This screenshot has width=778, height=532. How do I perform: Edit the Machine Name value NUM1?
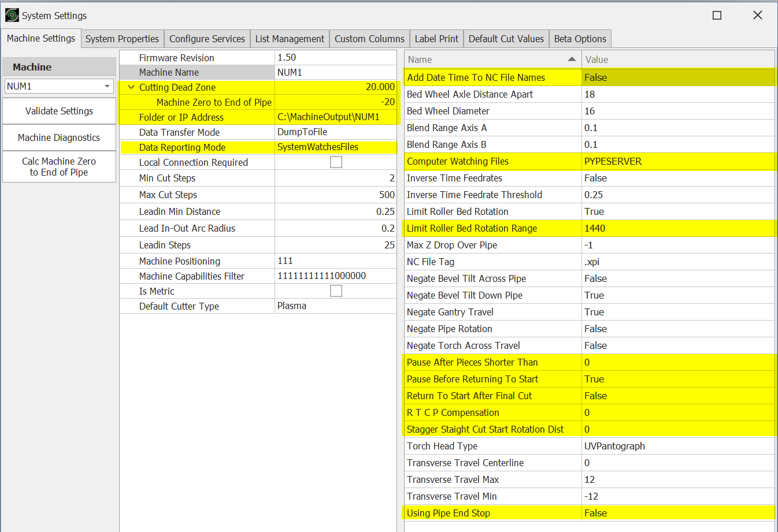click(x=335, y=72)
